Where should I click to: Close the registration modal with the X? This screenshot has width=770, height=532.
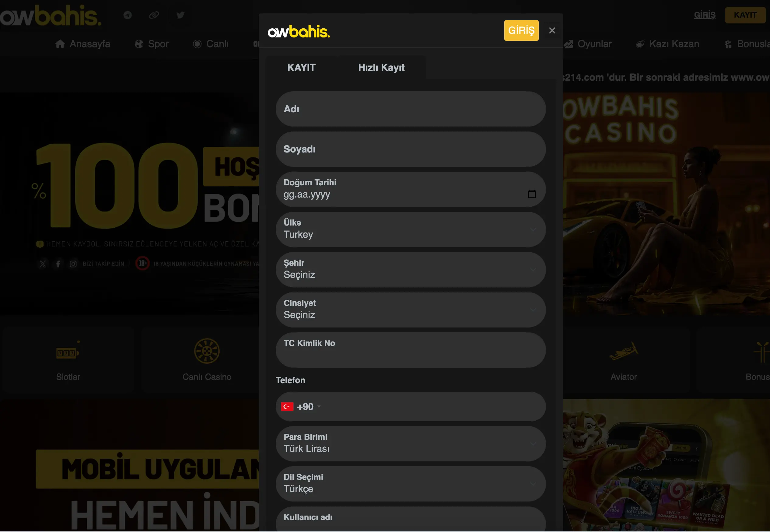pos(552,30)
